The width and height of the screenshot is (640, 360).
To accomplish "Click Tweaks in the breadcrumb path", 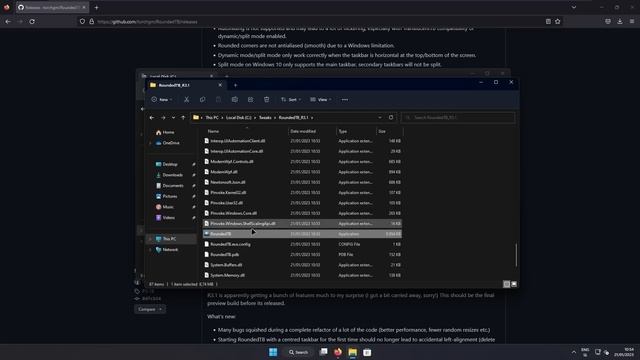I will 265,118.
